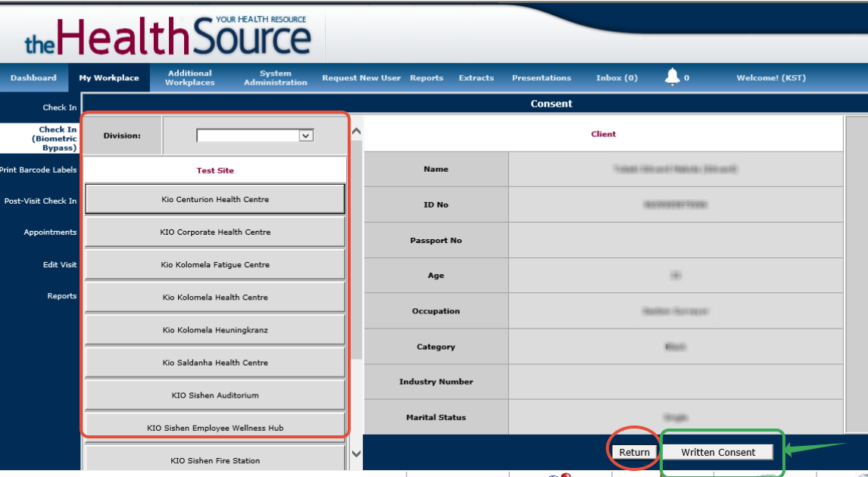Choose Kio Saldanha Health Centre
The height and width of the screenshot is (477, 868).
click(x=215, y=363)
